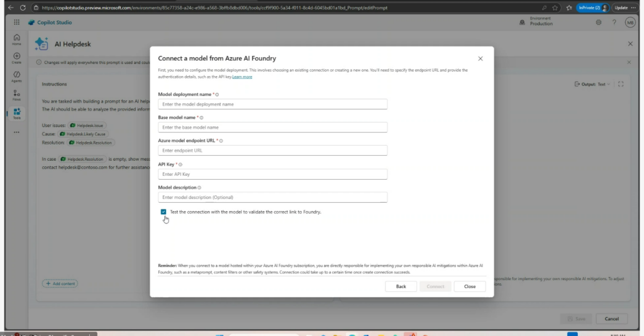644x336 pixels.
Task: Show info tooltip for API Key
Action: coord(180,165)
